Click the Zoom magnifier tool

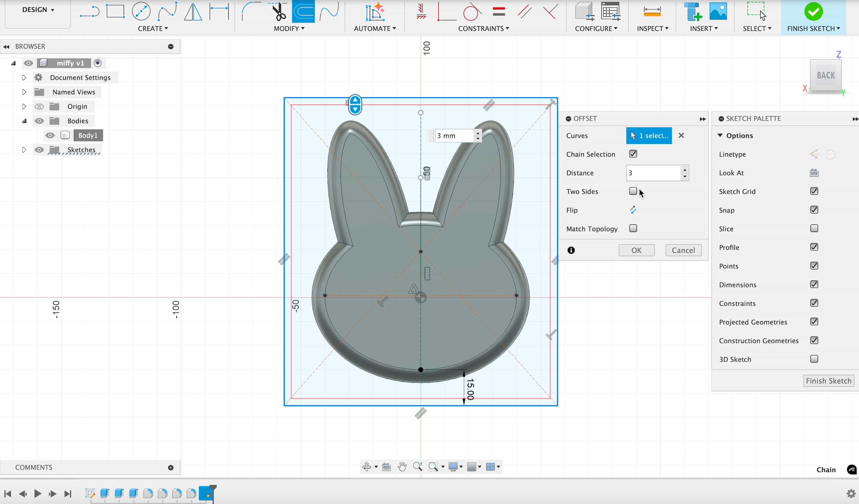coord(418,467)
